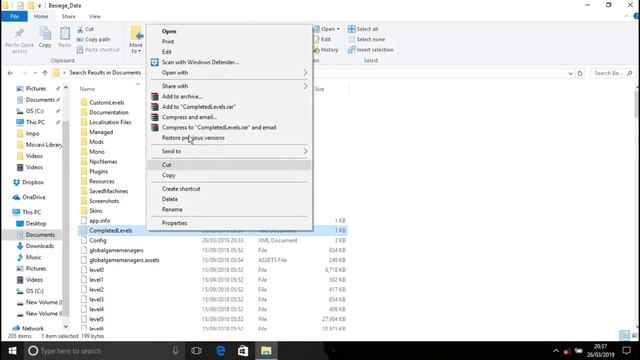Choose Cut in context menu
640x360 pixels.
click(230, 165)
